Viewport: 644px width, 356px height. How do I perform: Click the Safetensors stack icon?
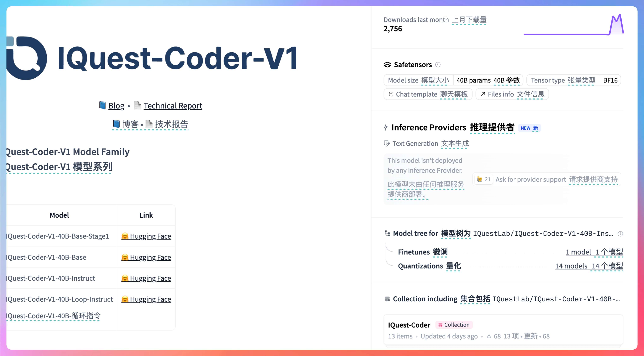click(387, 65)
